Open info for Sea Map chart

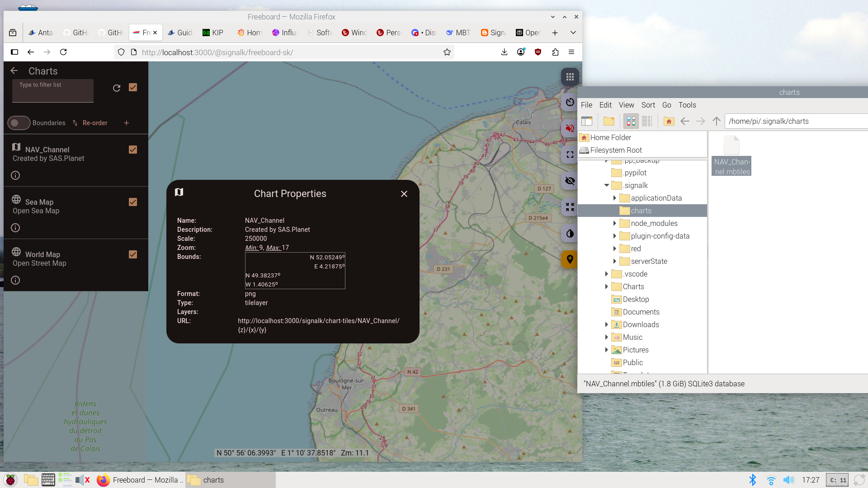[15, 228]
